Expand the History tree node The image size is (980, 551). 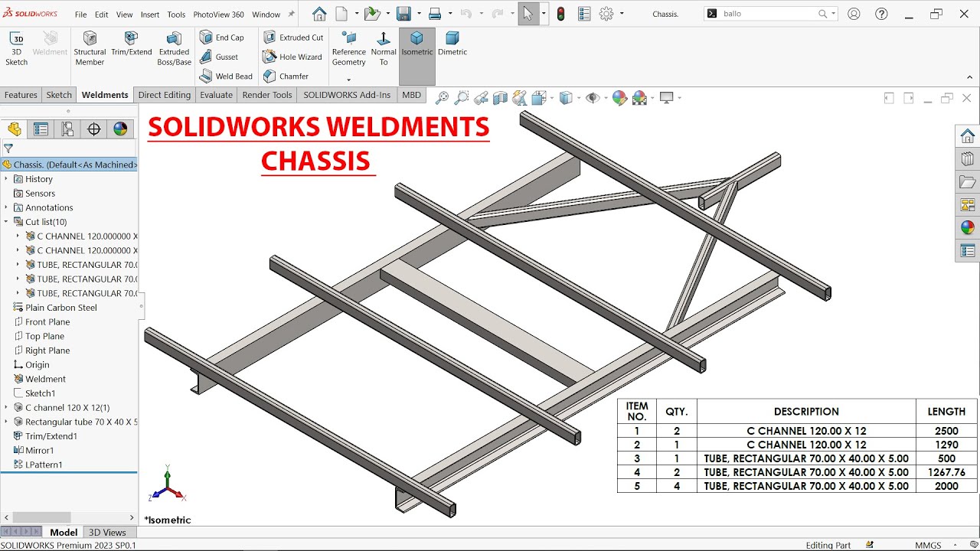coord(6,179)
